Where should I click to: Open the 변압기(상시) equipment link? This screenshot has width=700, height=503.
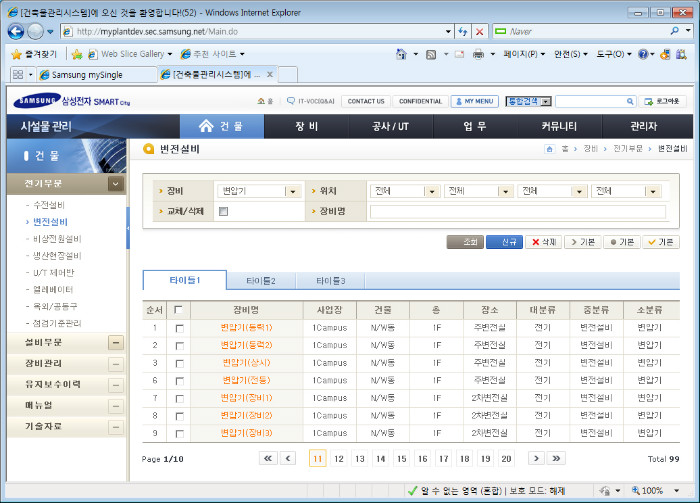pos(246,362)
